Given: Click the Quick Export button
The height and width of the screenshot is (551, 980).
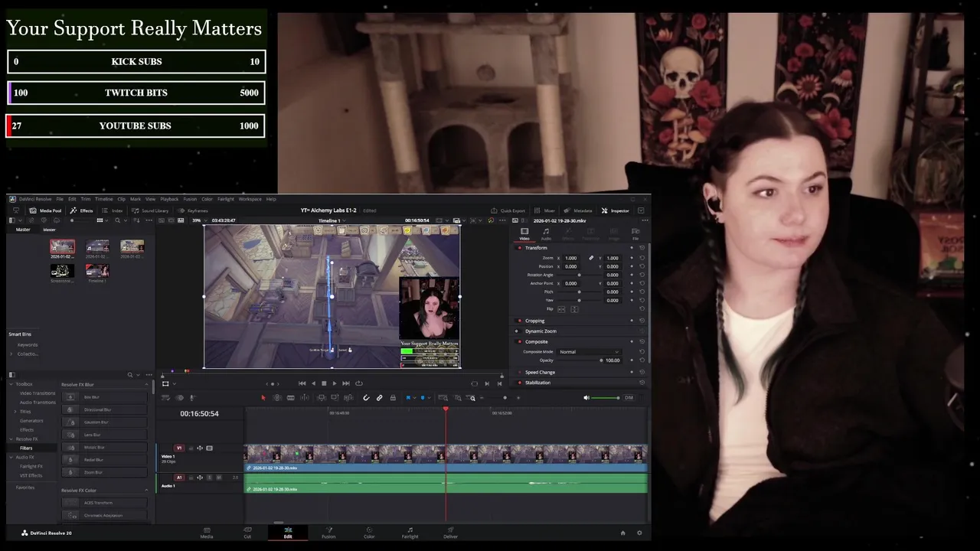Looking at the screenshot, I should tap(508, 210).
